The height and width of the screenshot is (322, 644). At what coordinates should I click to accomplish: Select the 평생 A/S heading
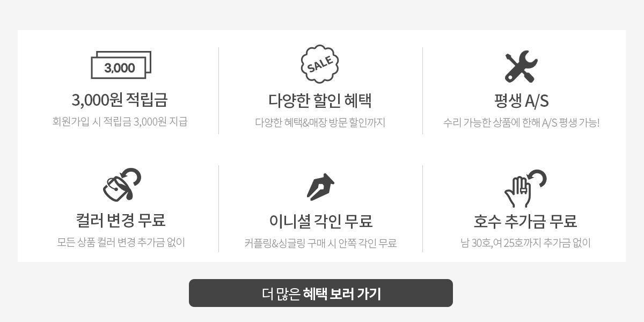pyautogui.click(x=521, y=100)
